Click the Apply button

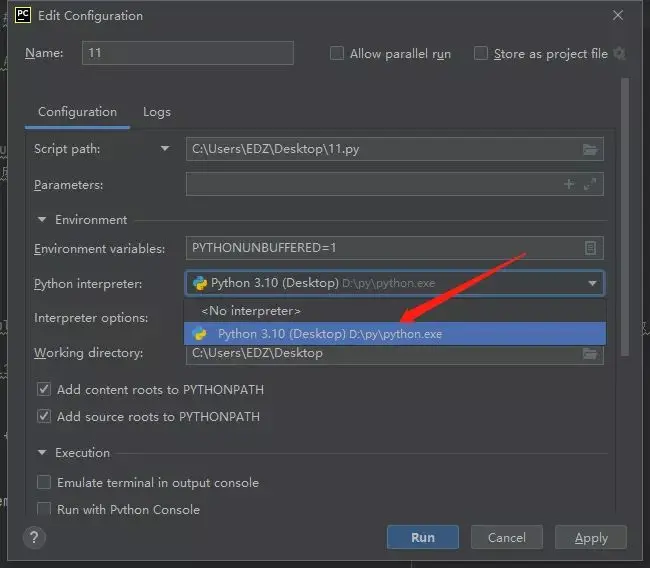(591, 537)
